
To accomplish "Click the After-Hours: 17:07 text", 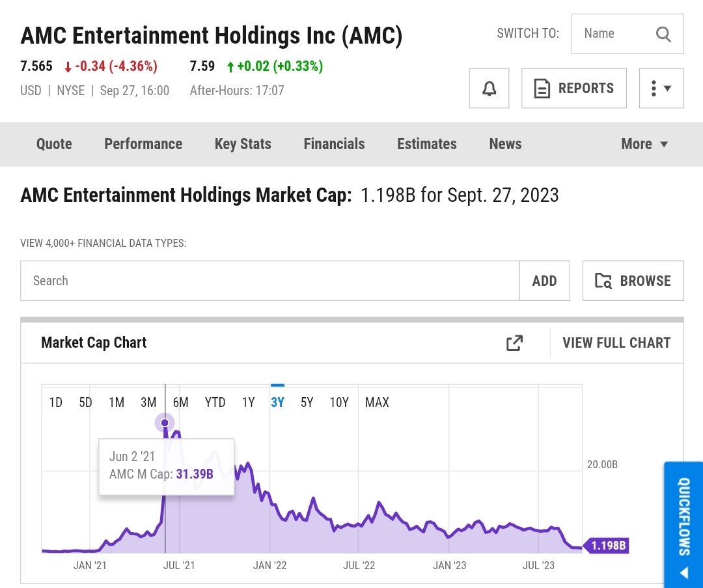I will [x=237, y=91].
